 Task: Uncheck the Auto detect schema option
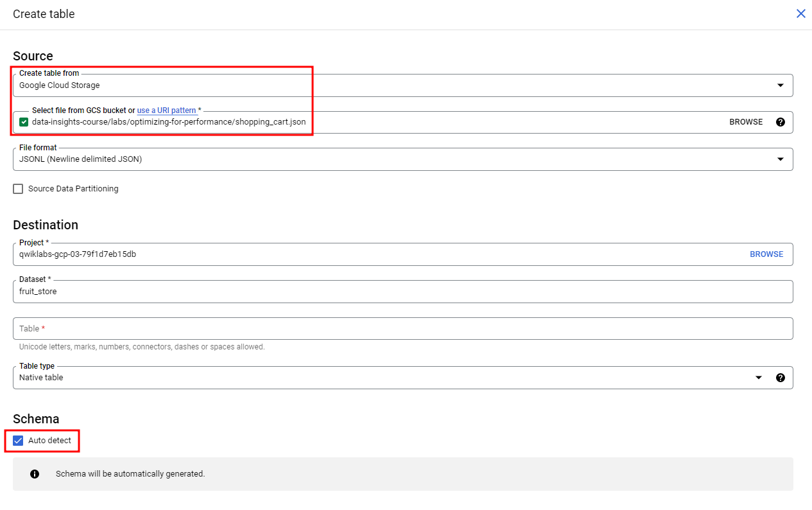click(17, 440)
